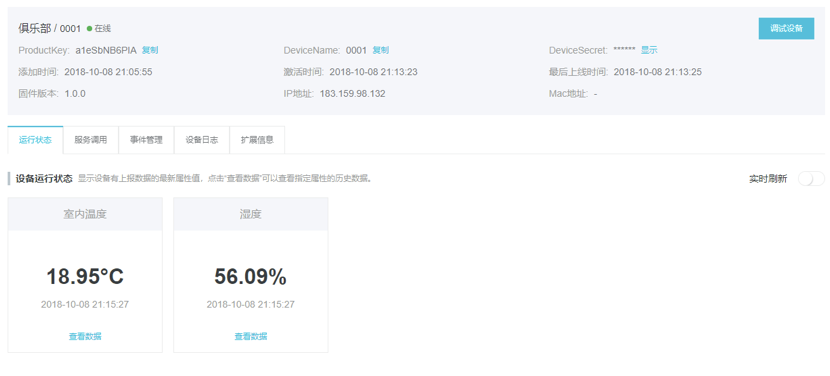
Task: Click the masked DeviceSecret asterisks
Action: (x=624, y=50)
